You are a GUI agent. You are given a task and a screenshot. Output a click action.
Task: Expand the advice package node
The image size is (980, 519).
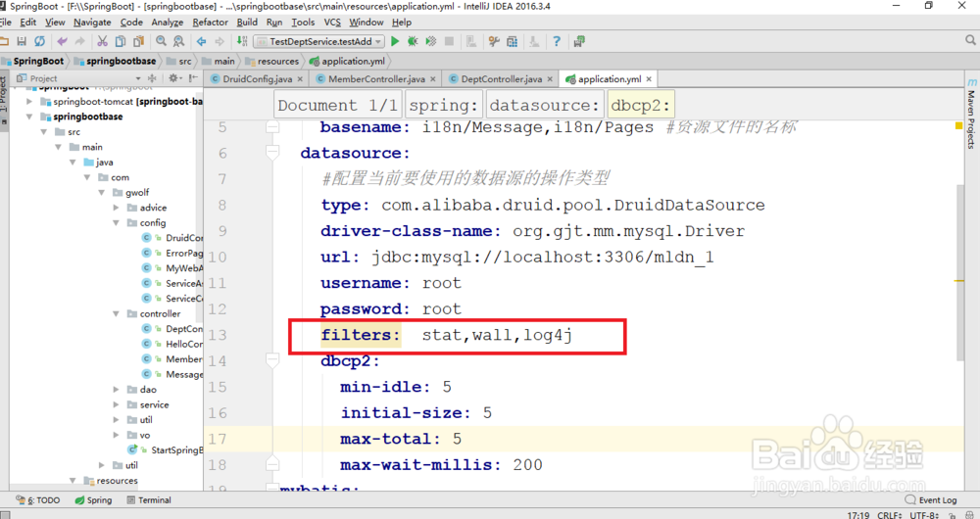(x=116, y=208)
